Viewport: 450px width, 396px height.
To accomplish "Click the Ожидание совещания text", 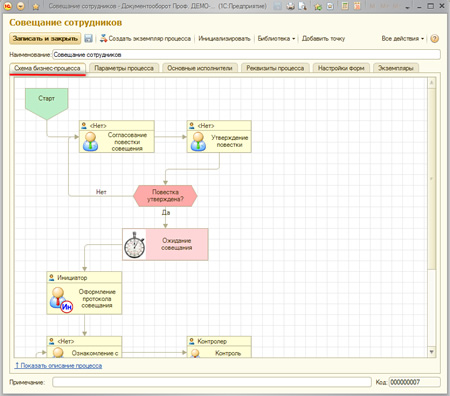I will point(176,244).
